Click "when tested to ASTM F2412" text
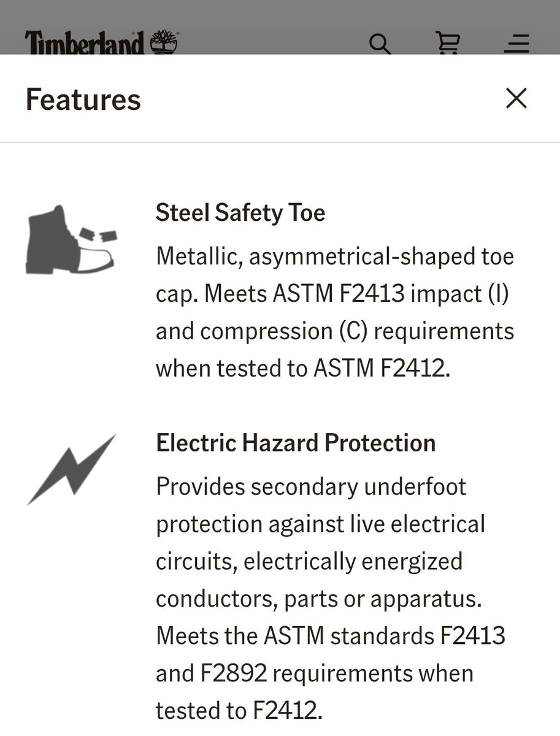 pyautogui.click(x=302, y=368)
